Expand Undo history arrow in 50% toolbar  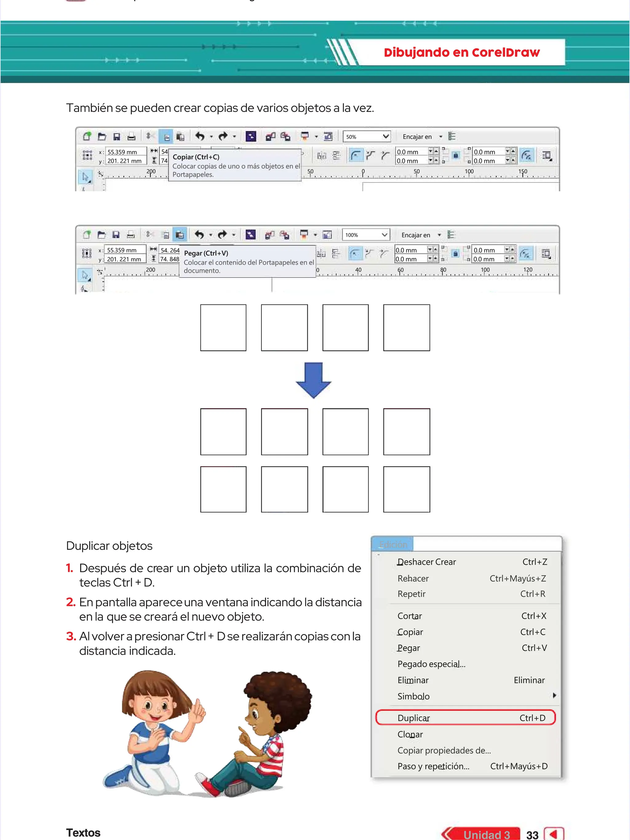point(211,137)
